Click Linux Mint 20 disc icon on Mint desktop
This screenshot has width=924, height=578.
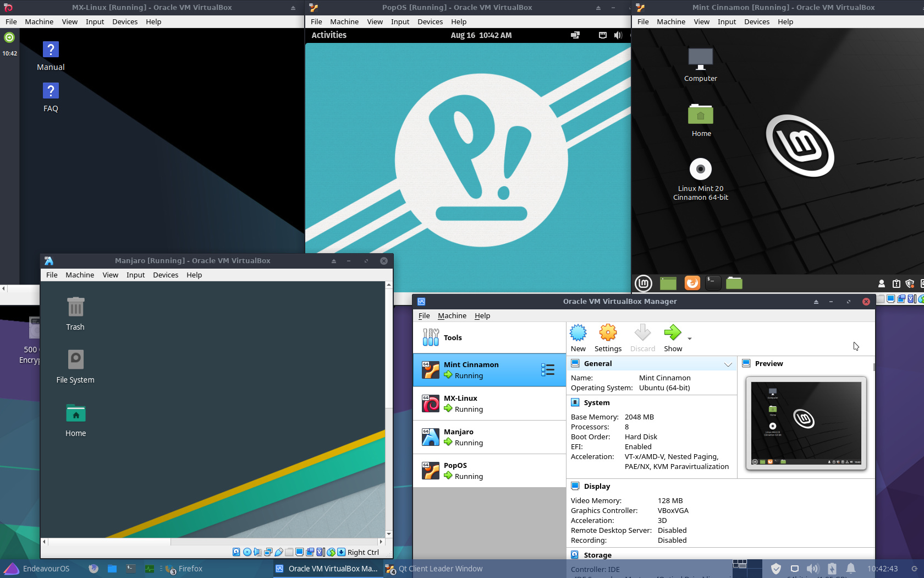700,179
